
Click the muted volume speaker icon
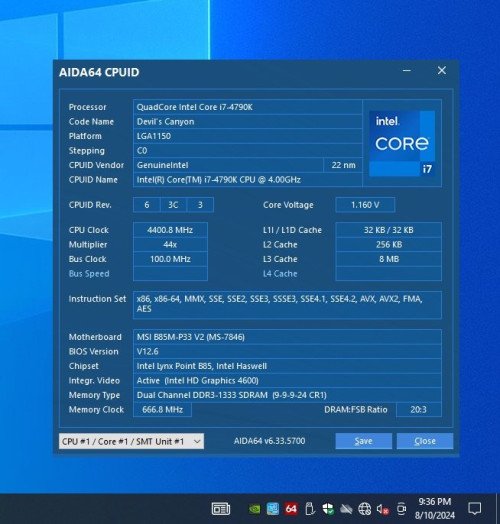coord(382,509)
